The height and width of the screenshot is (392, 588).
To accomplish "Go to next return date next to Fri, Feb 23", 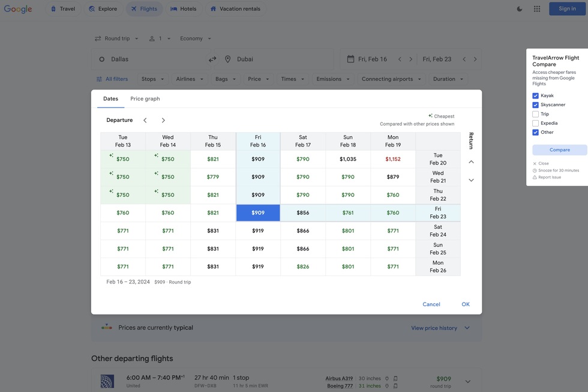I will tap(475, 59).
